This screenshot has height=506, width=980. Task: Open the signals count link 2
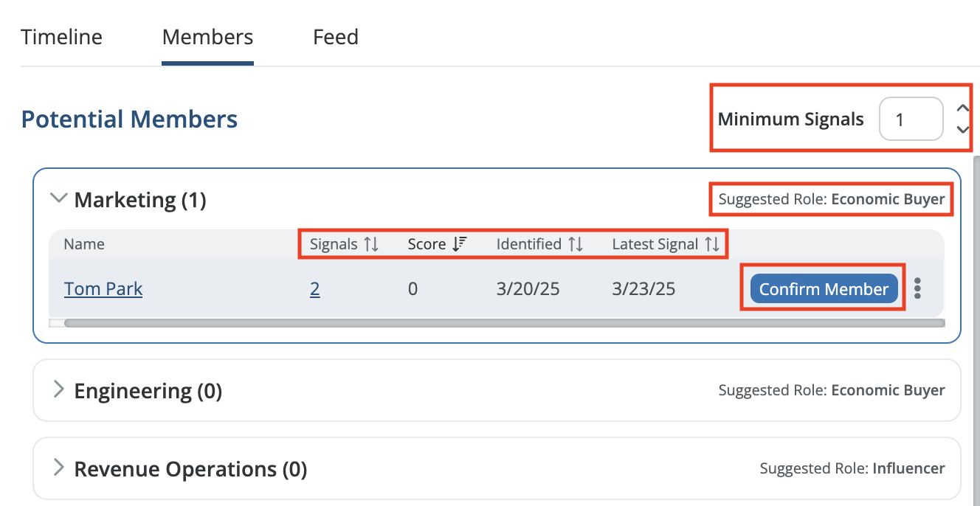[315, 289]
